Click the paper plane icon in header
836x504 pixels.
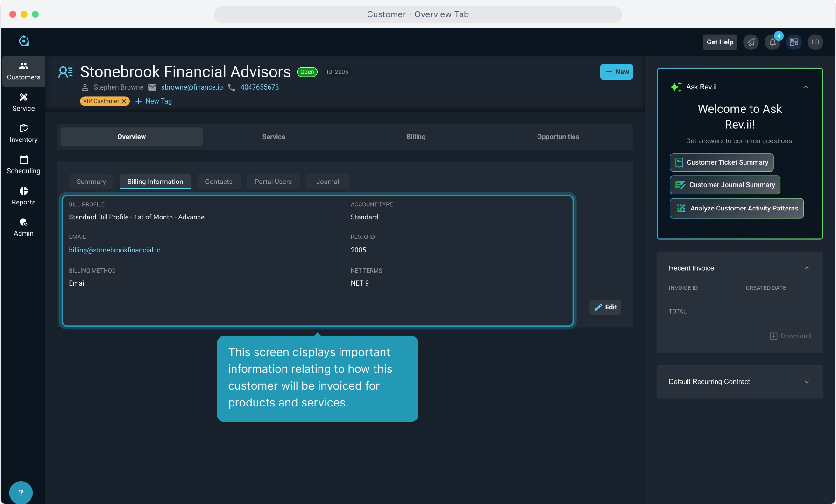point(751,42)
